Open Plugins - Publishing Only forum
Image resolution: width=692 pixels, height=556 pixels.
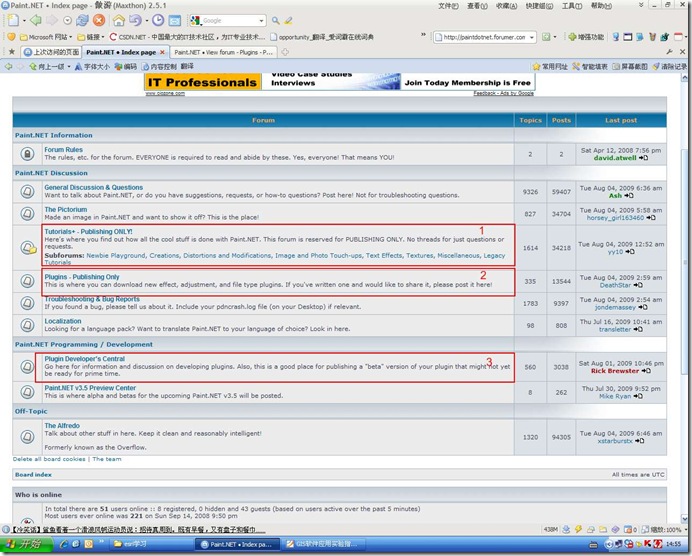tap(82, 277)
